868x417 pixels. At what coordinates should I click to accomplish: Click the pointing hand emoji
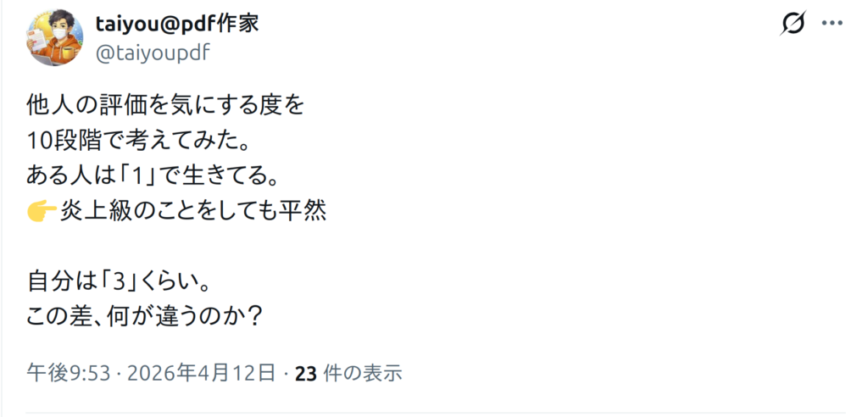point(42,211)
